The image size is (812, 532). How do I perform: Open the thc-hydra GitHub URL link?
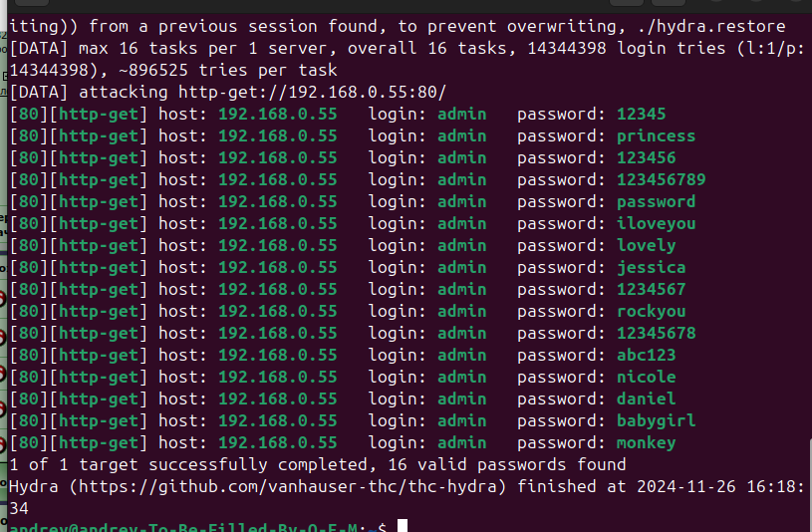[x=287, y=486]
